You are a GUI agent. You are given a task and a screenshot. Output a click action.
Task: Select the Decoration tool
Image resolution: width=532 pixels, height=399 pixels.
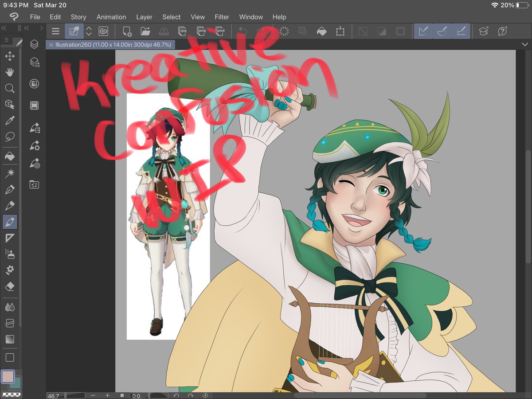click(x=10, y=270)
